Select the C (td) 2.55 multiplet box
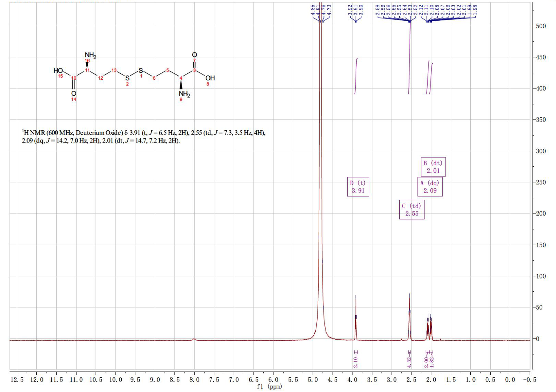556x392 pixels. [412, 210]
